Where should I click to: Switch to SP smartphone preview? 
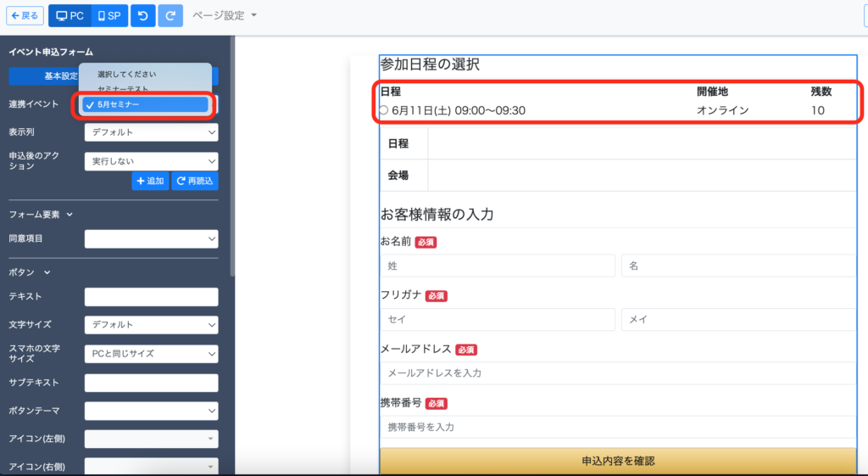pyautogui.click(x=108, y=15)
